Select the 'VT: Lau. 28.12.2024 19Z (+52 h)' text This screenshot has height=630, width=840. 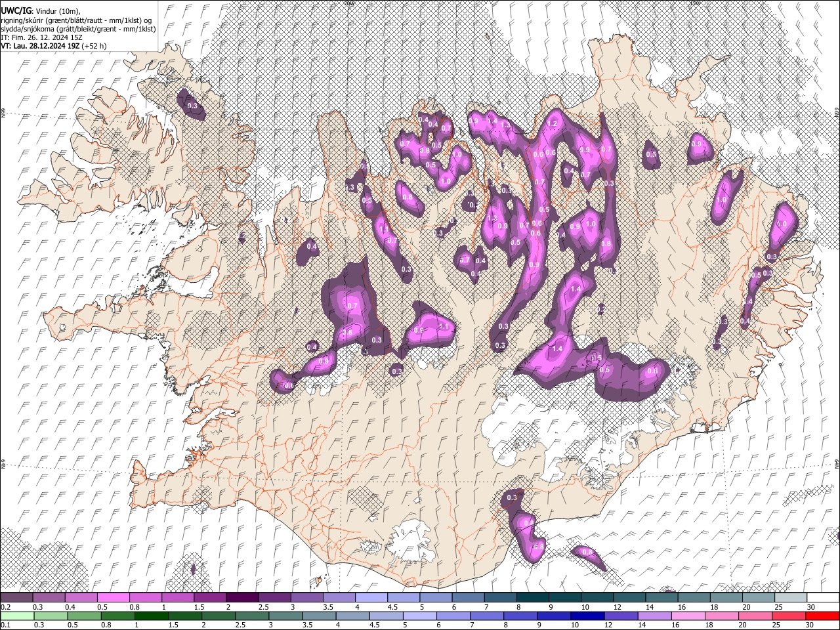tap(54, 46)
